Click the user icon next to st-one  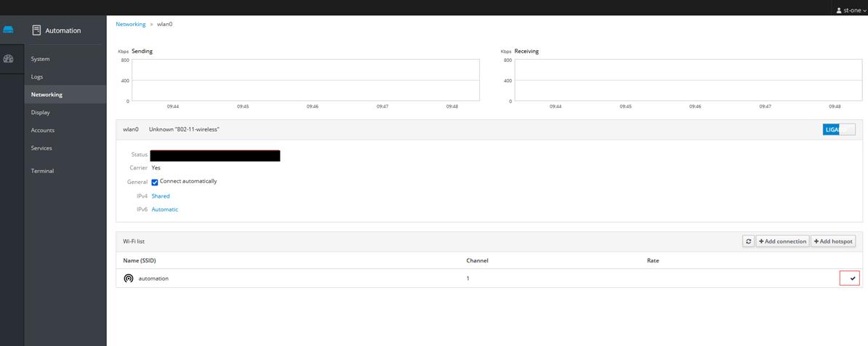pos(839,11)
